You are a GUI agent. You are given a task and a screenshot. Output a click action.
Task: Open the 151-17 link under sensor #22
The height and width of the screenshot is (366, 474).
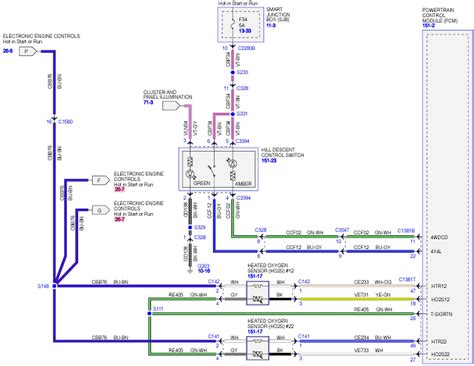[255, 332]
